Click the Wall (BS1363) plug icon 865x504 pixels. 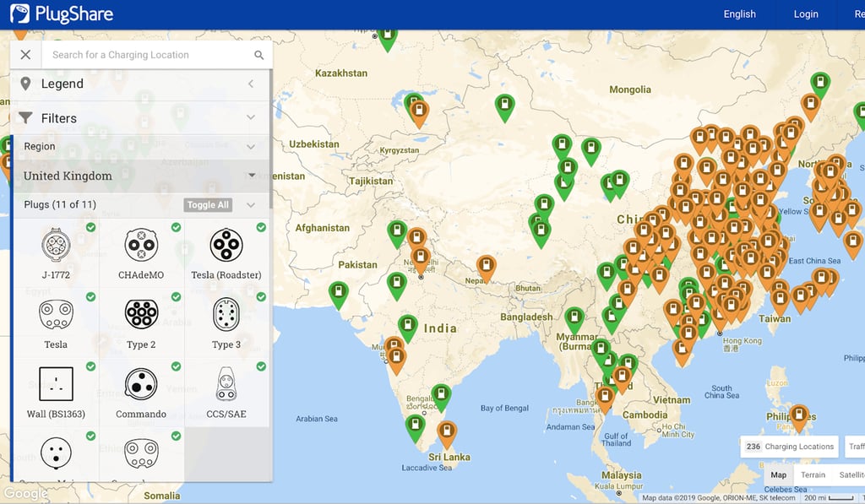point(56,384)
